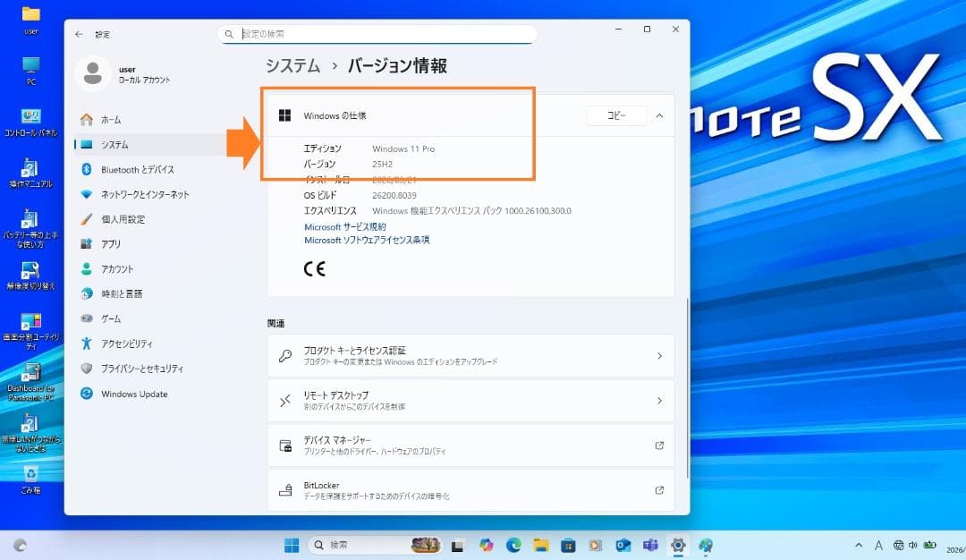This screenshot has height=560, width=966.
Task: Click the Settings gear taskbar icon
Action: (678, 545)
